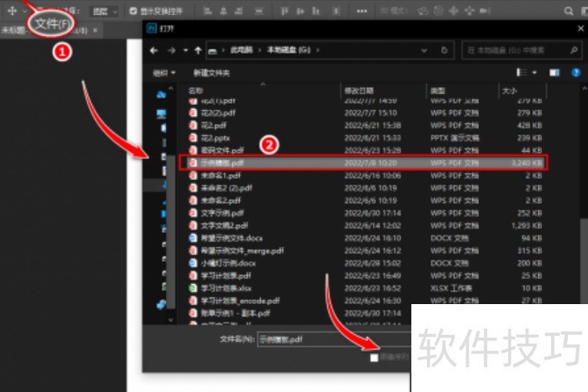Select 此电脑 in the address breadcrumb

(x=241, y=50)
